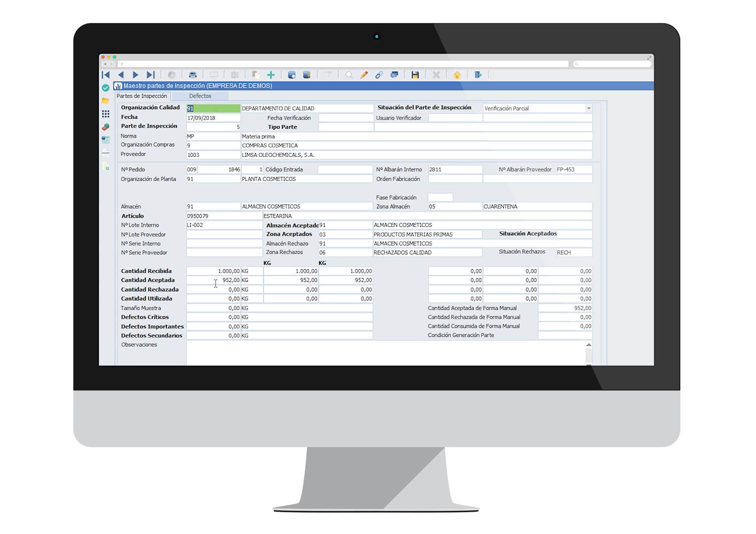Jump to the last record

click(x=150, y=75)
